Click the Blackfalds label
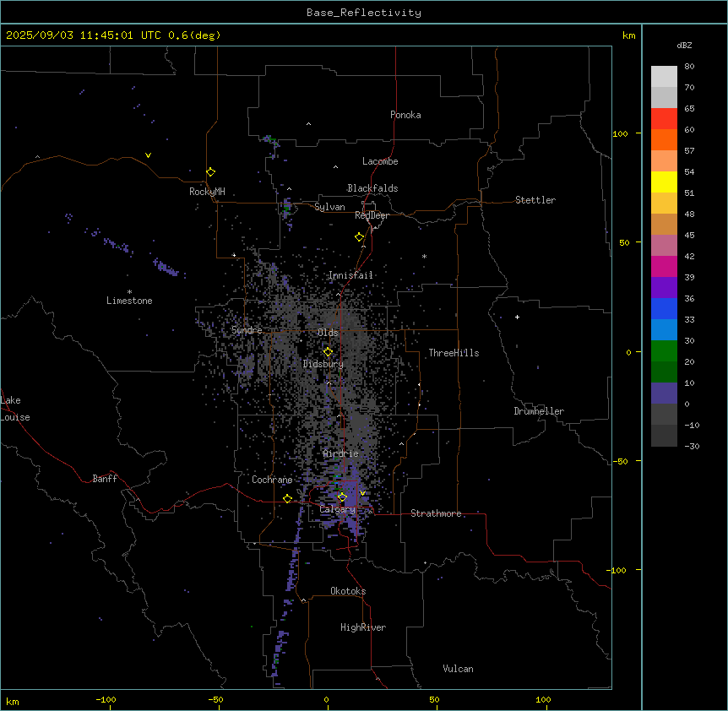The image size is (728, 711). click(372, 188)
